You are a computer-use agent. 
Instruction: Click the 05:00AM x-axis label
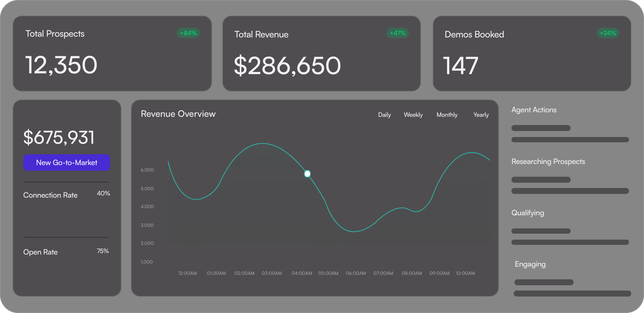coord(328,273)
